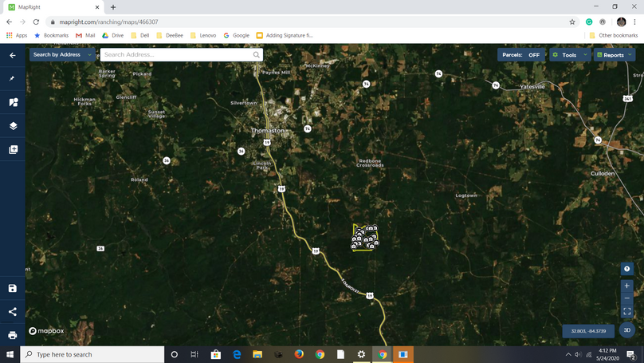The image size is (644, 363).
Task: Open the help question mark button
Action: [x=626, y=269]
